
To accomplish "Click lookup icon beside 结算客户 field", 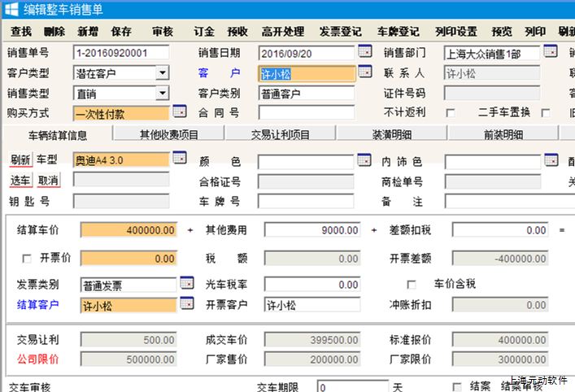I will pos(186,303).
